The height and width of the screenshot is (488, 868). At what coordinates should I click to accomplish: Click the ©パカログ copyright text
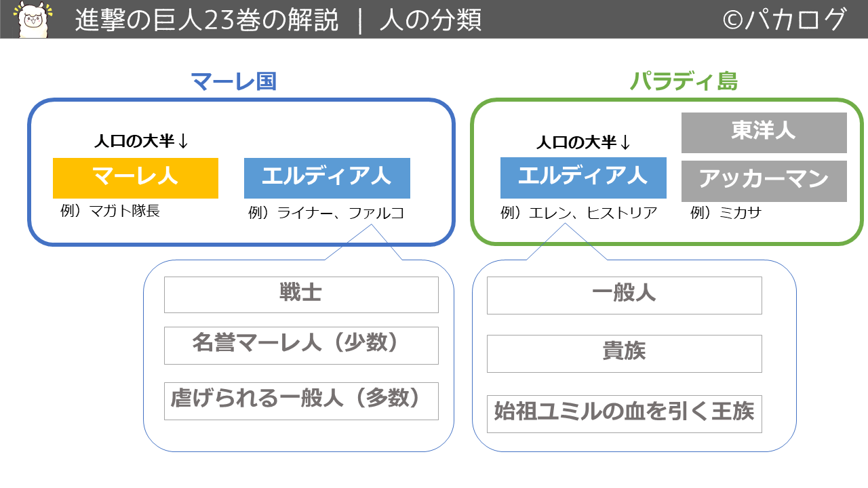tap(785, 20)
